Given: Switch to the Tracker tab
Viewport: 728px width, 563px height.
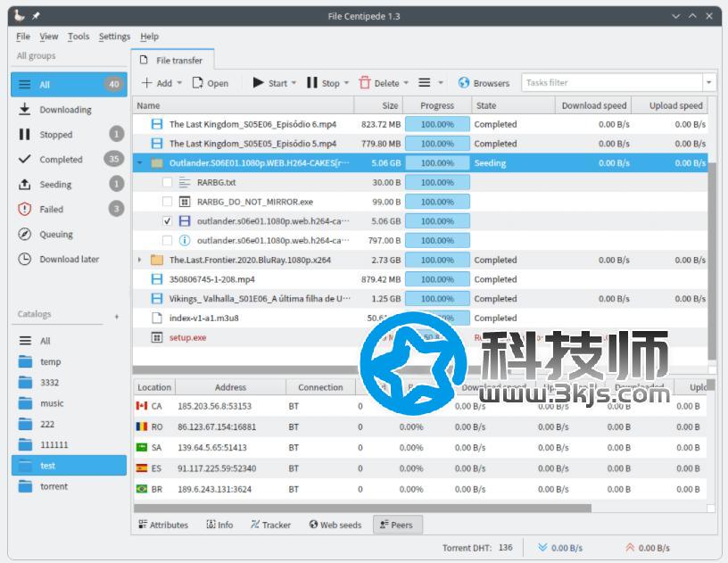Looking at the screenshot, I should coord(270,525).
